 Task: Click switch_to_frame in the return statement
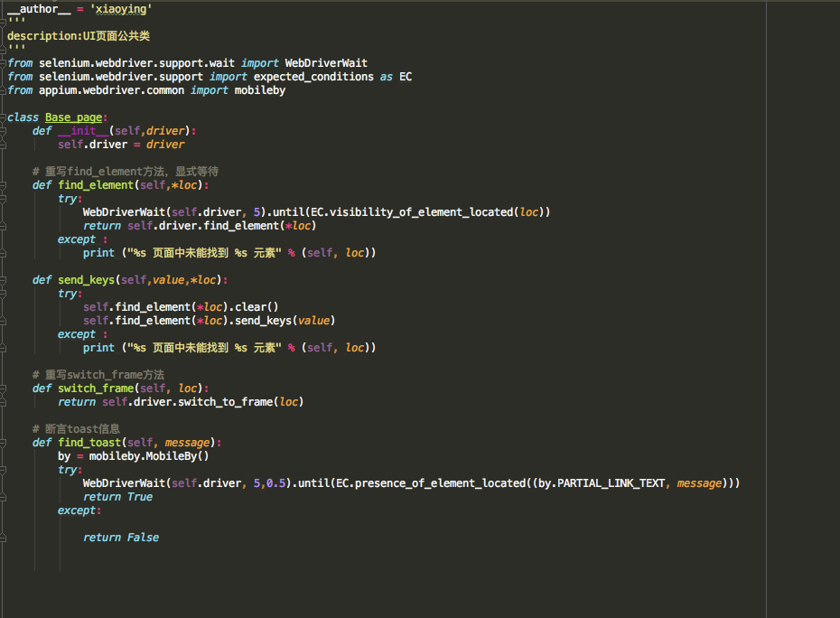225,402
